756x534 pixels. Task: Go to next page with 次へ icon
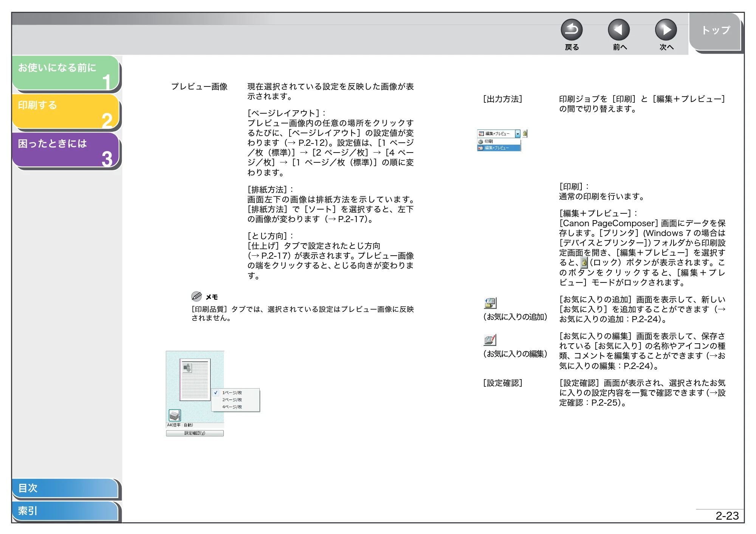click(x=666, y=30)
